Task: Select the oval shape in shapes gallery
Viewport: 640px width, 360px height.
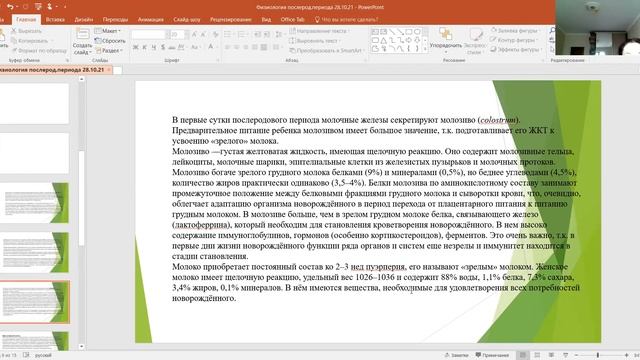Action: (417, 31)
